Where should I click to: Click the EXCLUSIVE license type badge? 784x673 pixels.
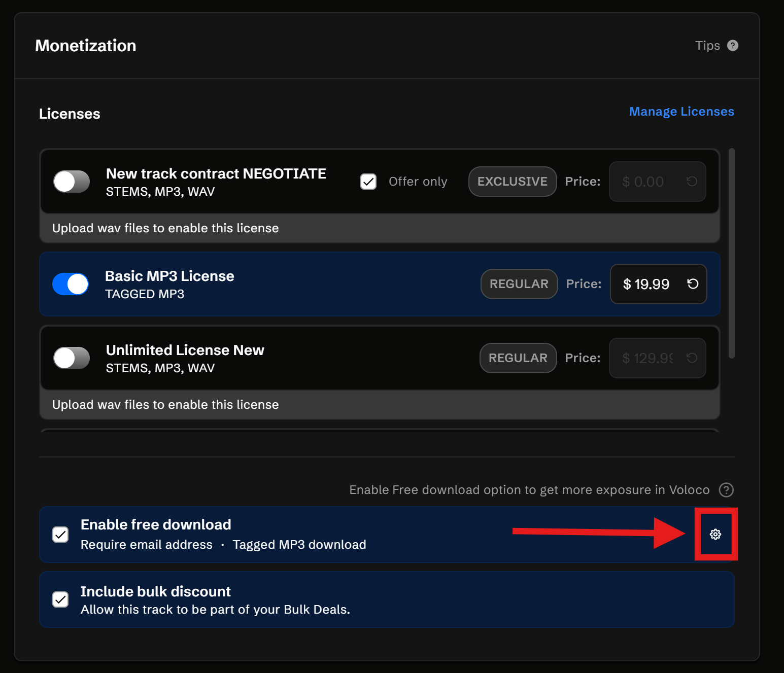(x=512, y=182)
